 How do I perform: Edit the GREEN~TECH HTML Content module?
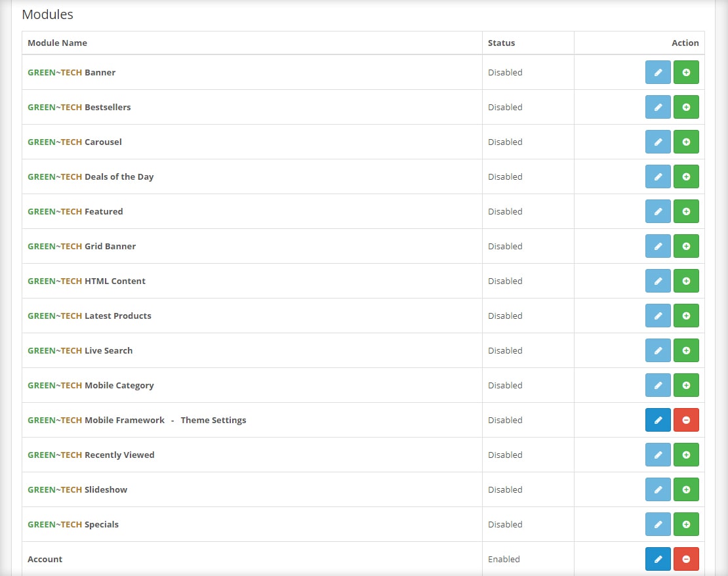pyautogui.click(x=658, y=281)
